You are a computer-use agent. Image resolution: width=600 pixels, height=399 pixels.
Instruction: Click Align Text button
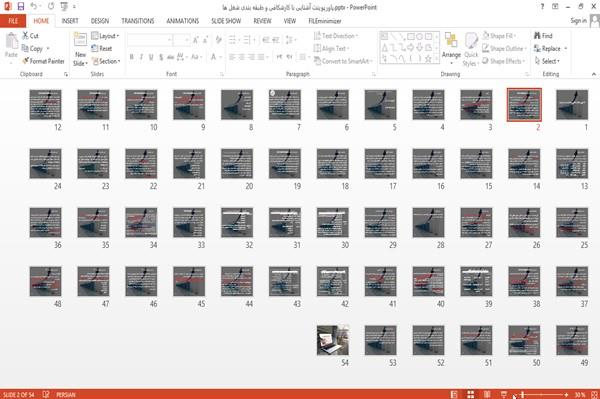tap(331, 49)
